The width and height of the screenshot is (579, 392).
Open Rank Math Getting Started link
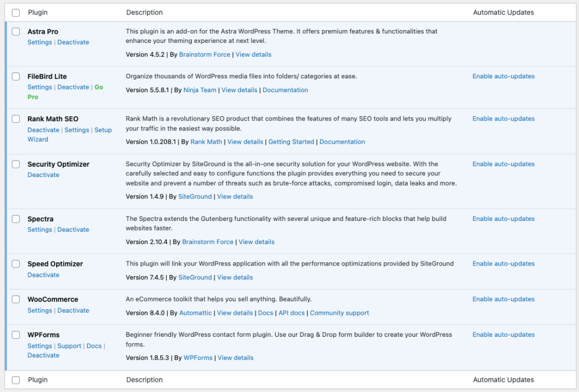(291, 142)
